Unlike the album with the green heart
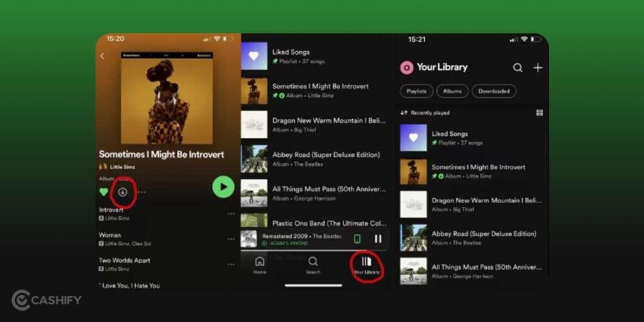This screenshot has width=644, height=322. (x=104, y=192)
